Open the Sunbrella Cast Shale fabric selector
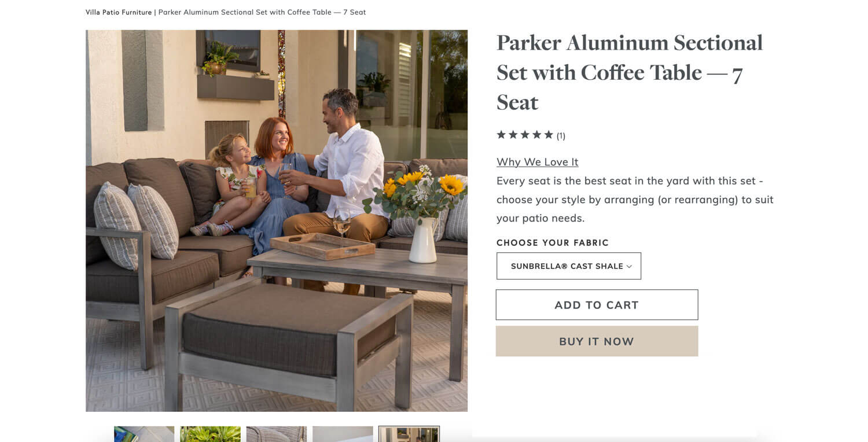The height and width of the screenshot is (442, 868). coord(569,266)
